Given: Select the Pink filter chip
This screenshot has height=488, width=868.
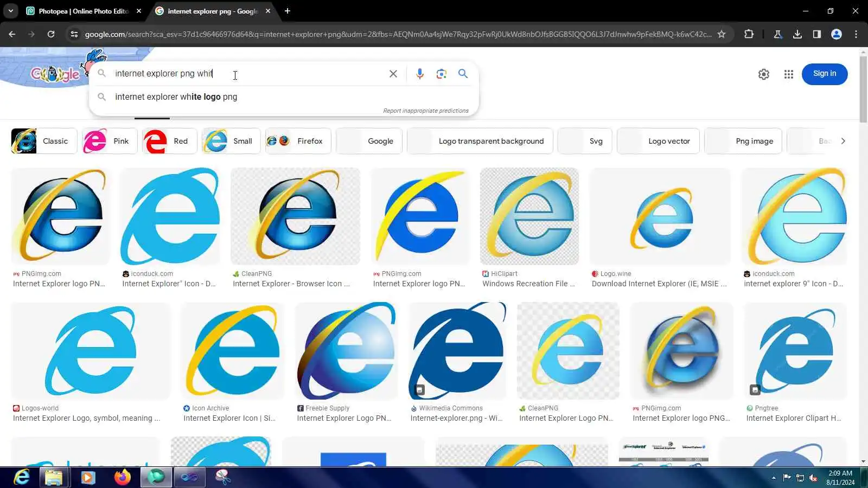Looking at the screenshot, I should pos(110,141).
